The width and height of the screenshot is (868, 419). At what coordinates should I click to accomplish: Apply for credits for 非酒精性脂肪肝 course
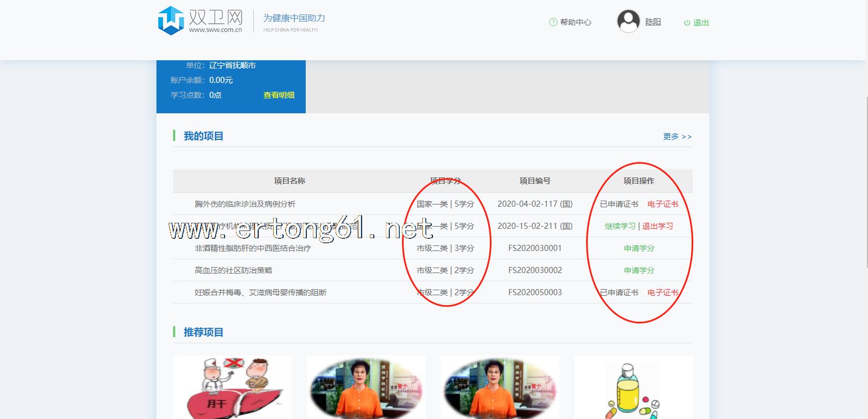pyautogui.click(x=639, y=248)
